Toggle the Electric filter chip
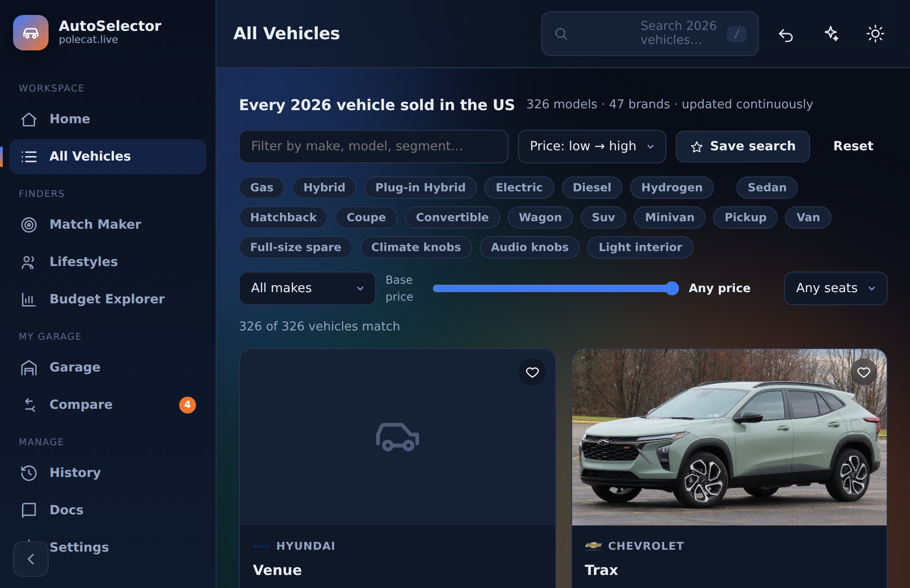This screenshot has height=588, width=910. point(519,188)
